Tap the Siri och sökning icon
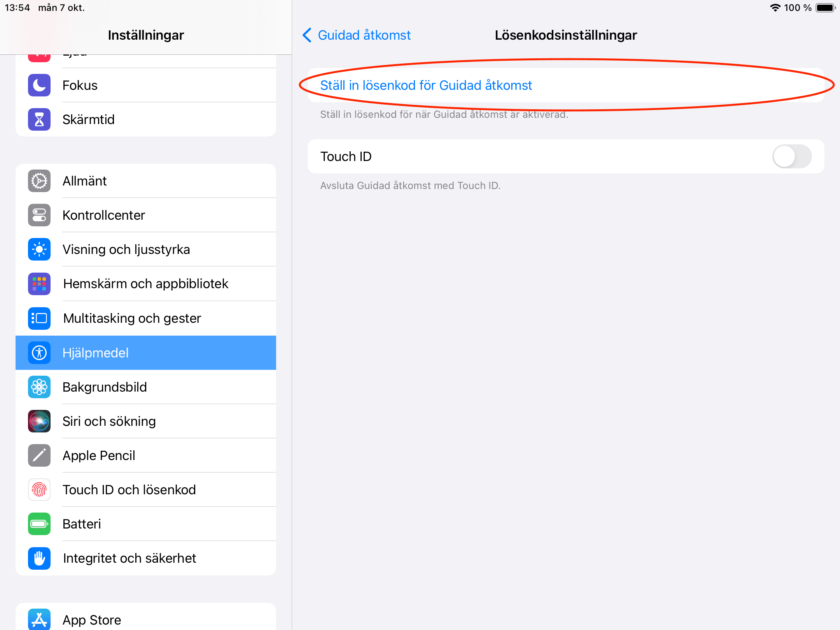 (39, 421)
